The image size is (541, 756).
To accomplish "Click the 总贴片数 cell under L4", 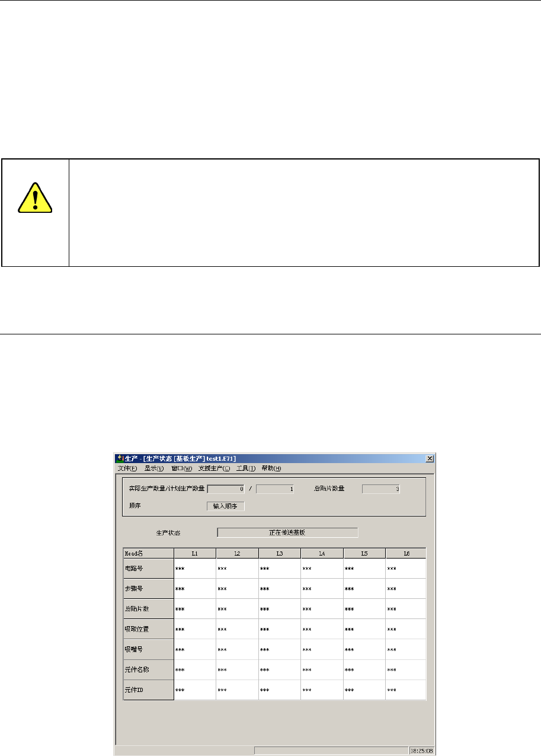I will [x=322, y=609].
